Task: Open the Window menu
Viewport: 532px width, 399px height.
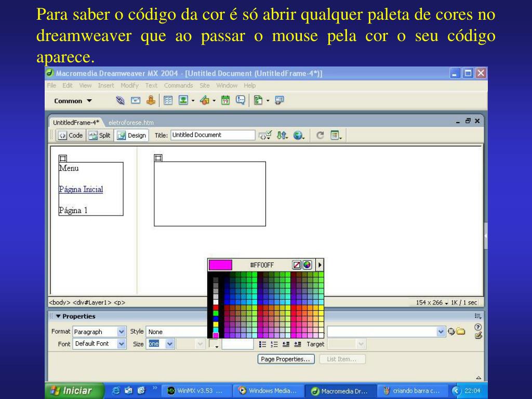Action: 227,86
